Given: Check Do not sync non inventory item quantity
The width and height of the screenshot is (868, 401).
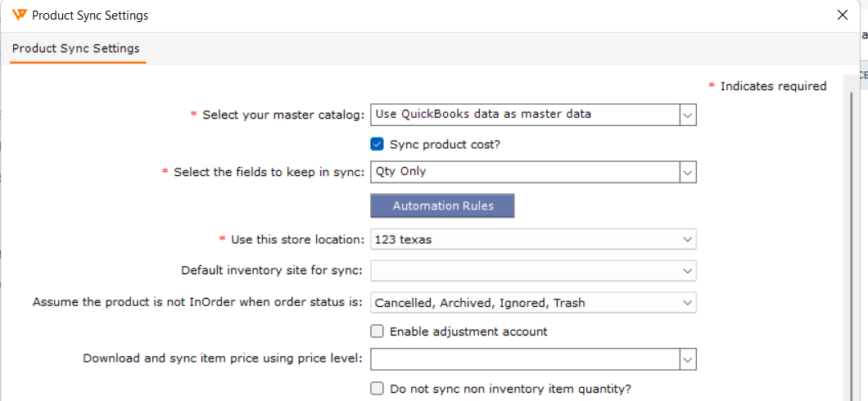Looking at the screenshot, I should (x=377, y=389).
